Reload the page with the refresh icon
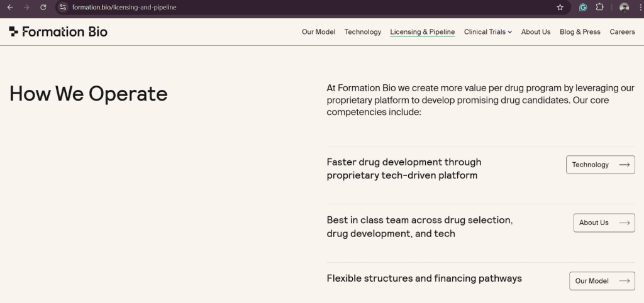This screenshot has width=644, height=303. [43, 8]
